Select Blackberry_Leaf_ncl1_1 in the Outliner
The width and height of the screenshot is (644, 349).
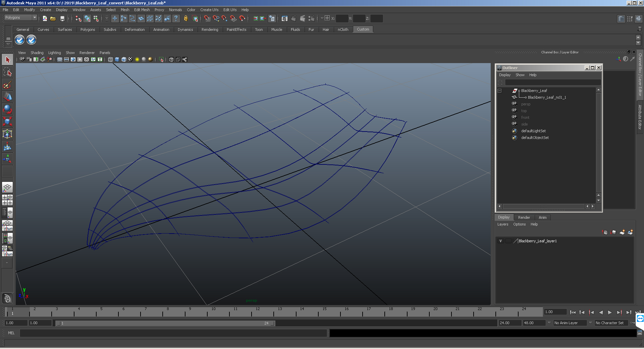pos(547,97)
